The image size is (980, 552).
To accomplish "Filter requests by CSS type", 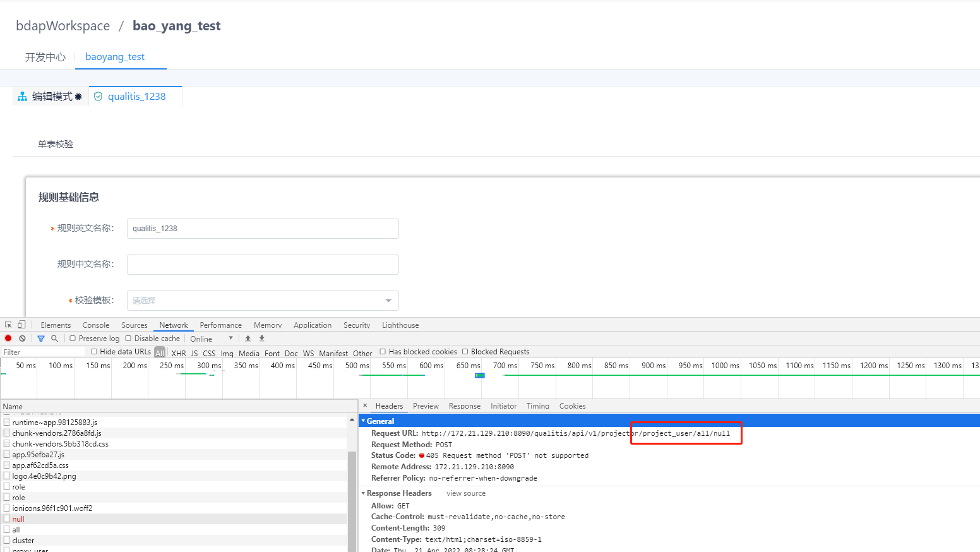I will [209, 353].
